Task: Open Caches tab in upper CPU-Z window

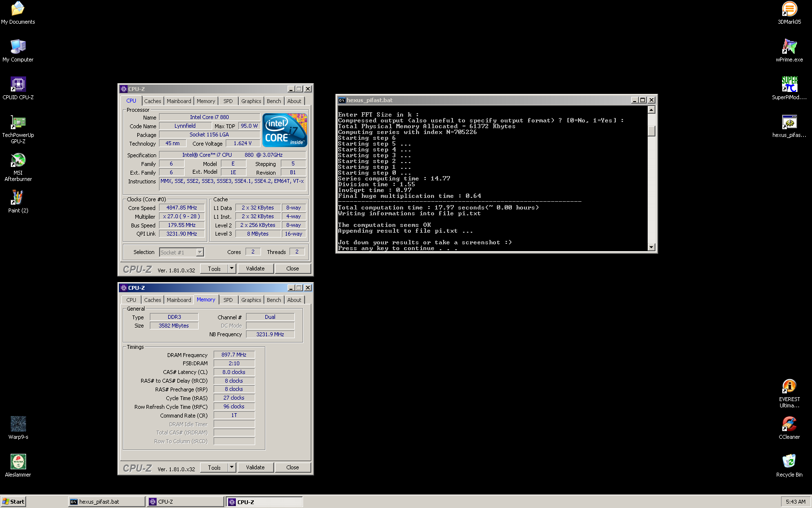Action: coord(153,101)
